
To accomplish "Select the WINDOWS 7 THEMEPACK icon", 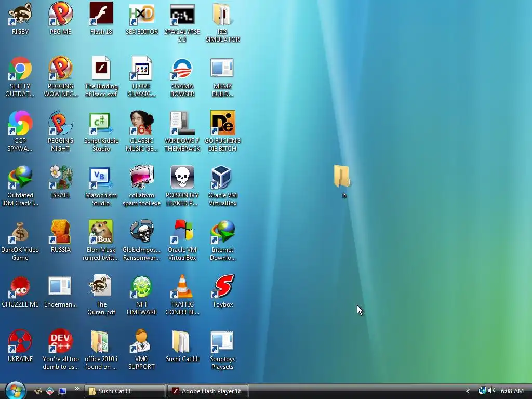I will (x=182, y=123).
